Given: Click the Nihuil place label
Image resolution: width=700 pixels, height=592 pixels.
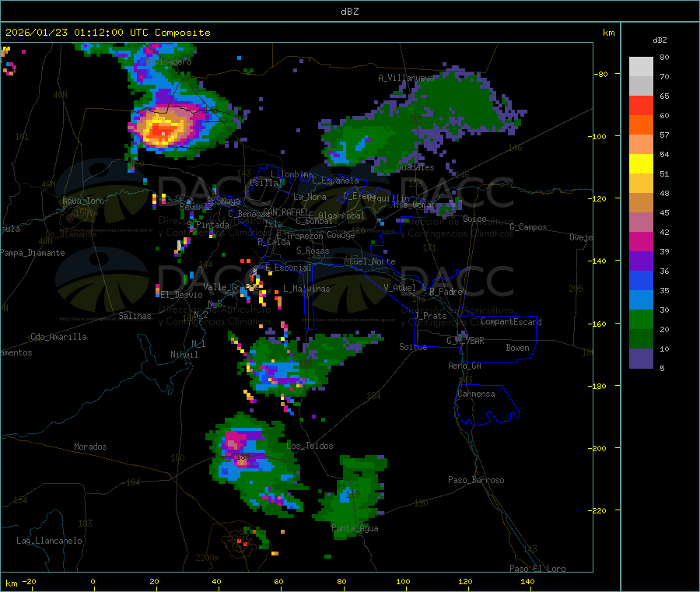Looking at the screenshot, I should pyautogui.click(x=184, y=355).
